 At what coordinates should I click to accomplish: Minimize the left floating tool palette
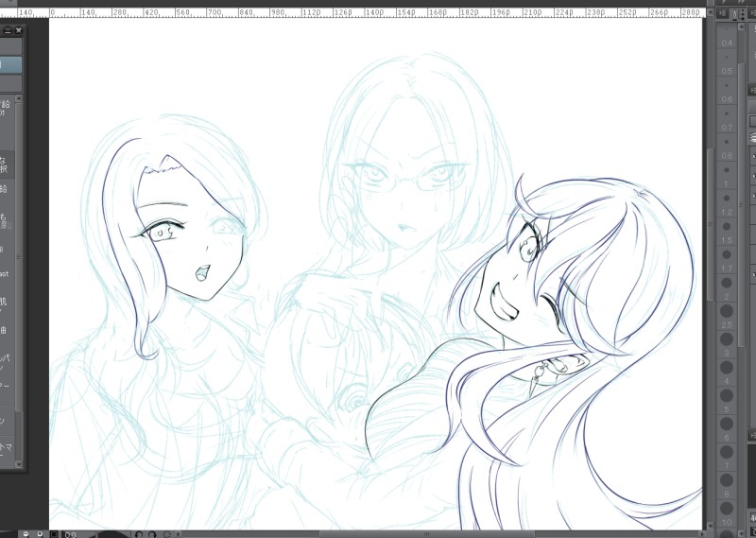(9, 30)
